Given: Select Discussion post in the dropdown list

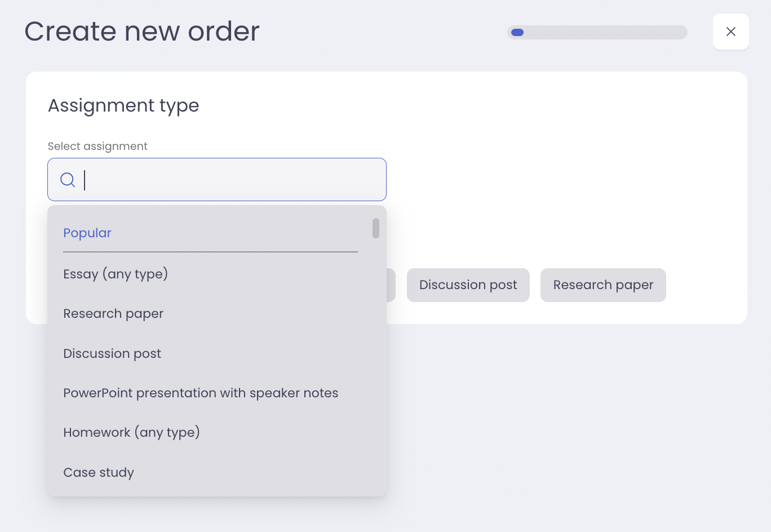Looking at the screenshot, I should coord(112,353).
